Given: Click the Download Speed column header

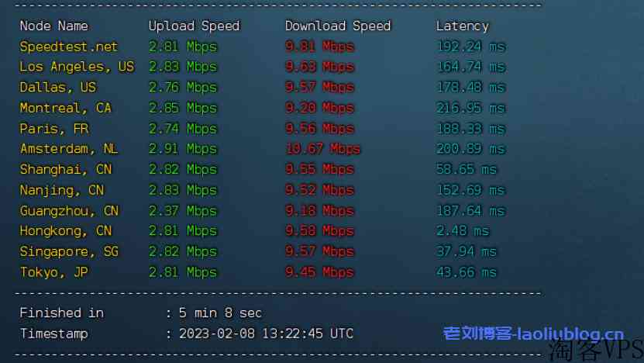Looking at the screenshot, I should [338, 26].
